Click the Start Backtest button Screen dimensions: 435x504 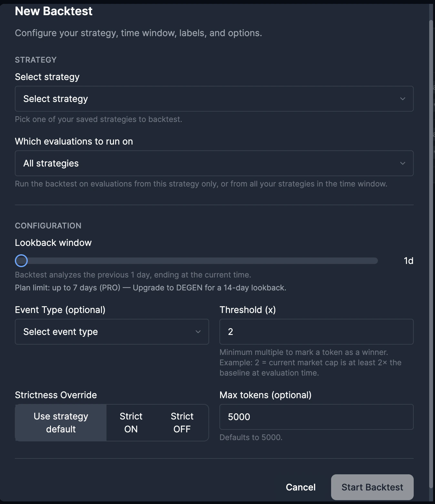click(x=372, y=487)
